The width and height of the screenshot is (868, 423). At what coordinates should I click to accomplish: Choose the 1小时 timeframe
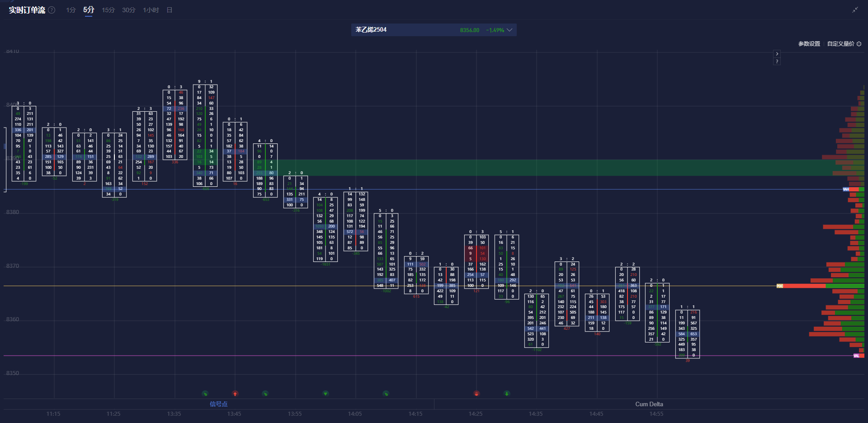(151, 10)
